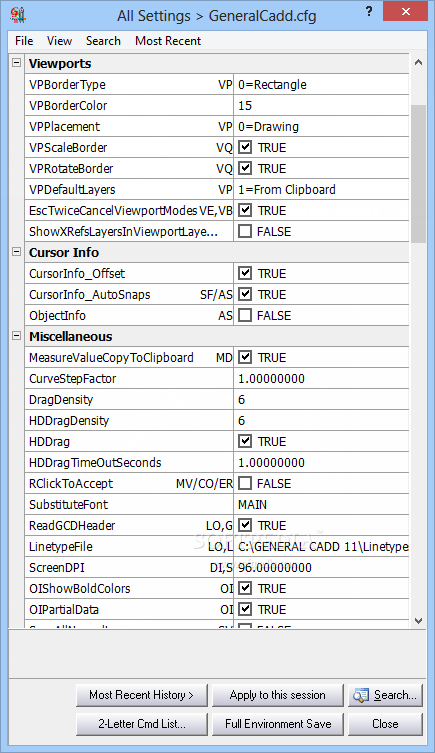435x753 pixels.
Task: Open VPDefaultLayers value 1=From Clipboard
Action: (321, 189)
